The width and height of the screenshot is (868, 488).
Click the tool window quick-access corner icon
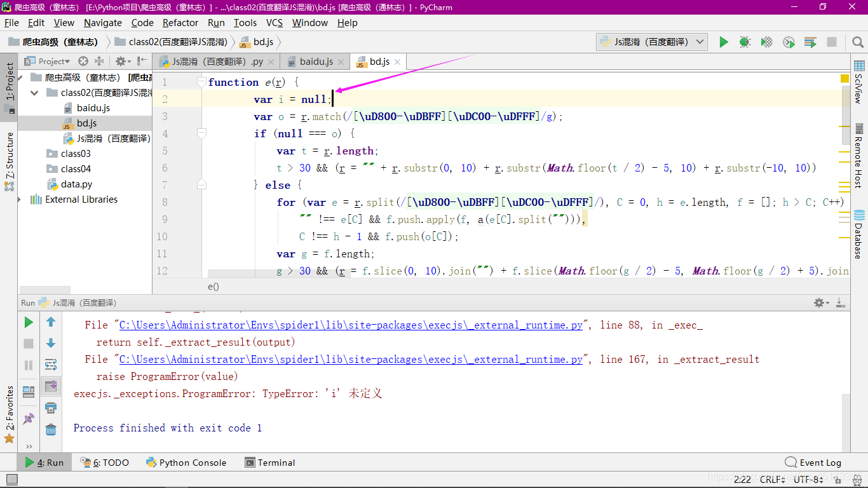coord(12,480)
